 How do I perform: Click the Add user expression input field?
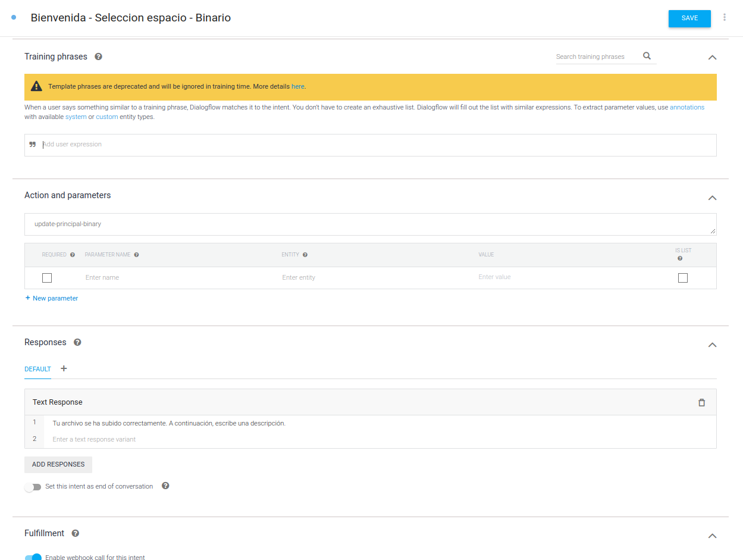point(375,145)
